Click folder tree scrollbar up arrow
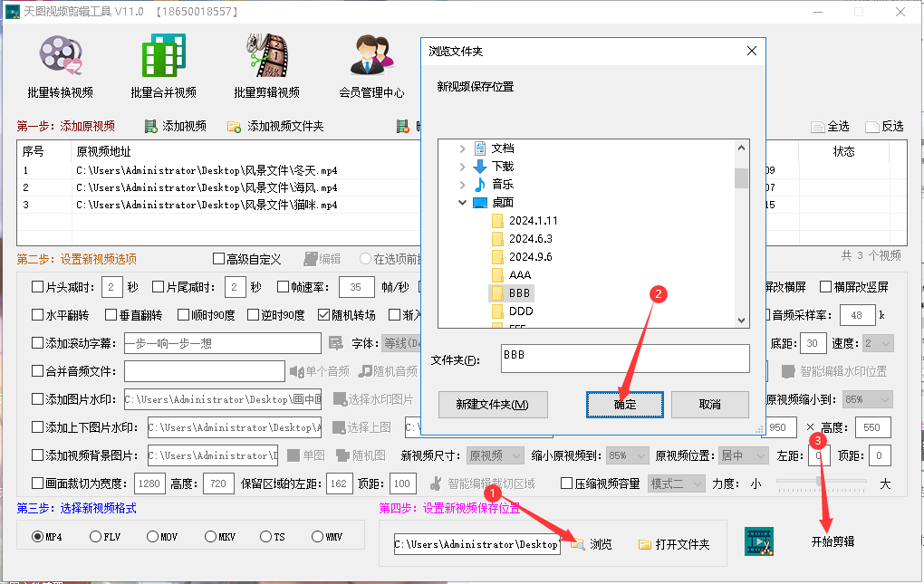 point(741,148)
